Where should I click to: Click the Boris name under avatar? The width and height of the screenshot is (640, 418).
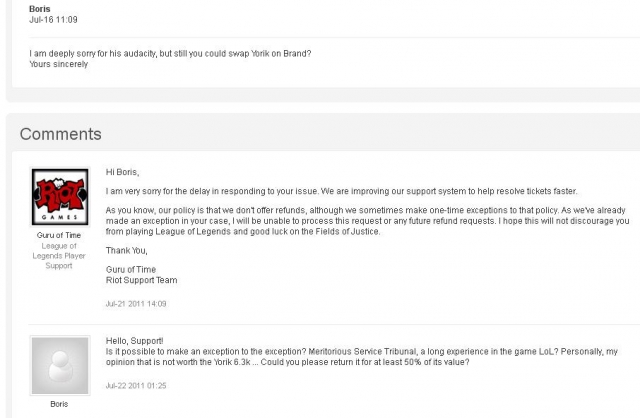click(59, 404)
